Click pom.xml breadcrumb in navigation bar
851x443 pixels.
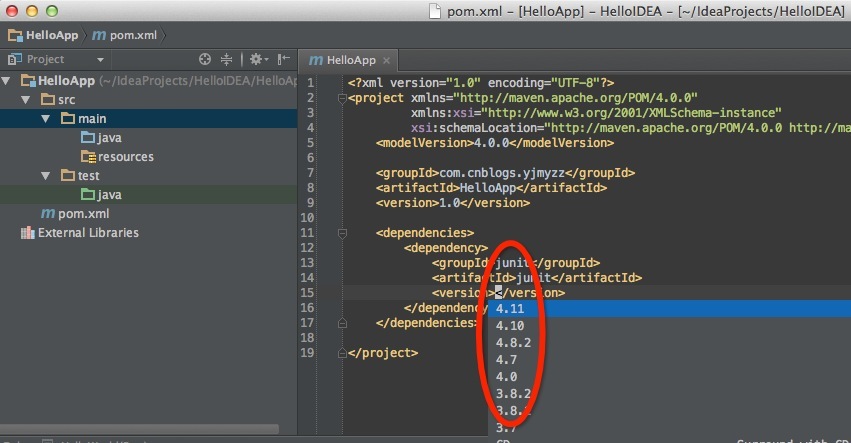(124, 35)
